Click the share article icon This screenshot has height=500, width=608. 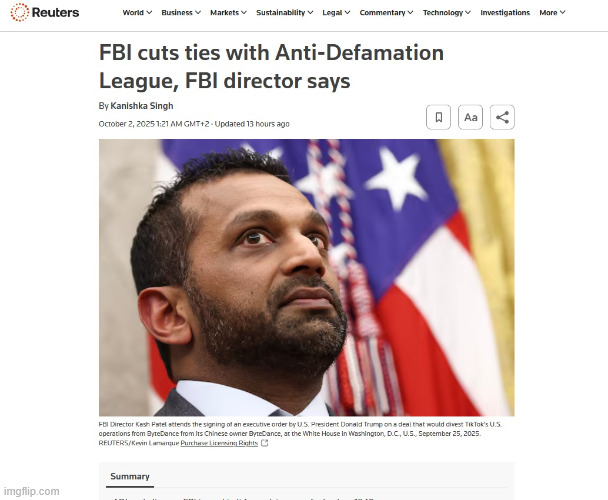click(502, 117)
